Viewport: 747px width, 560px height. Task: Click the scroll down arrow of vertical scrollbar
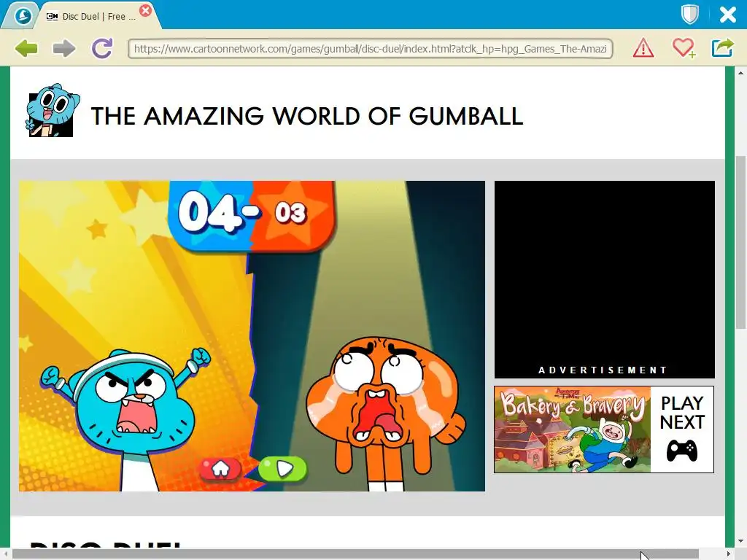click(740, 542)
